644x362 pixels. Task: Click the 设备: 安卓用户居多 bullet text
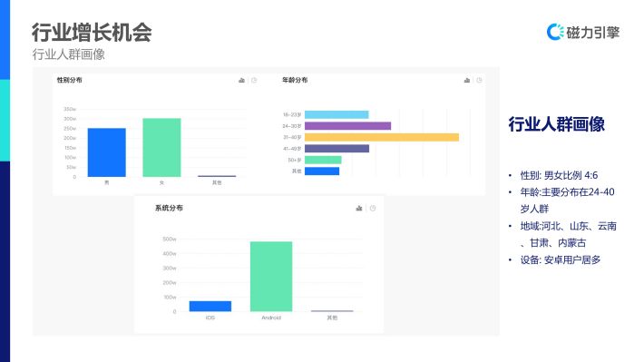561,259
